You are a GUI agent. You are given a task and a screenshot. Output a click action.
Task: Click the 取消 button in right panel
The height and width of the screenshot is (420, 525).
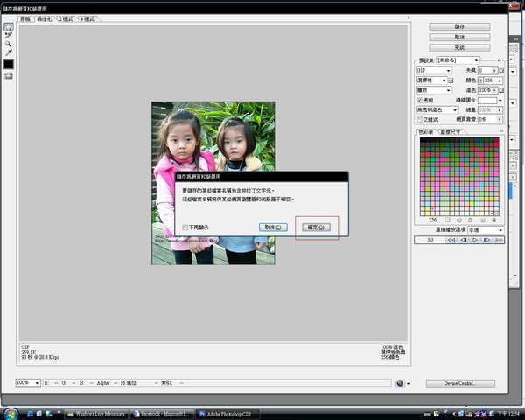[x=459, y=37]
